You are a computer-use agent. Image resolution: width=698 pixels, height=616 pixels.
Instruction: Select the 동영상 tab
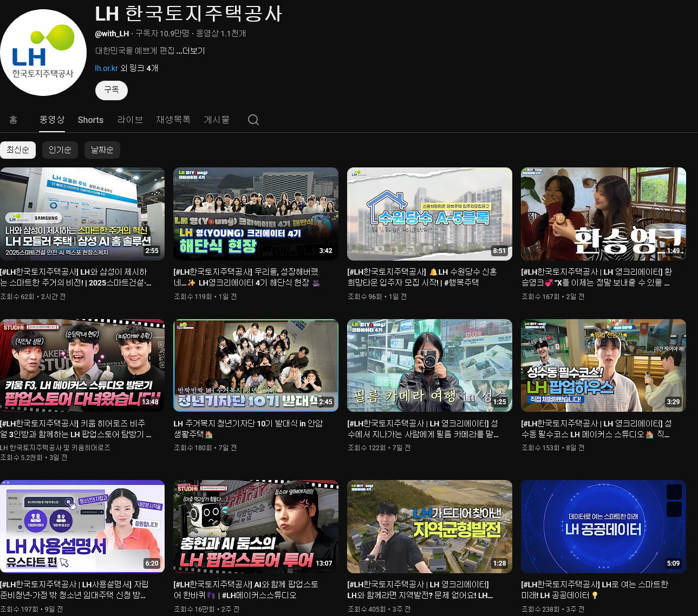(52, 120)
